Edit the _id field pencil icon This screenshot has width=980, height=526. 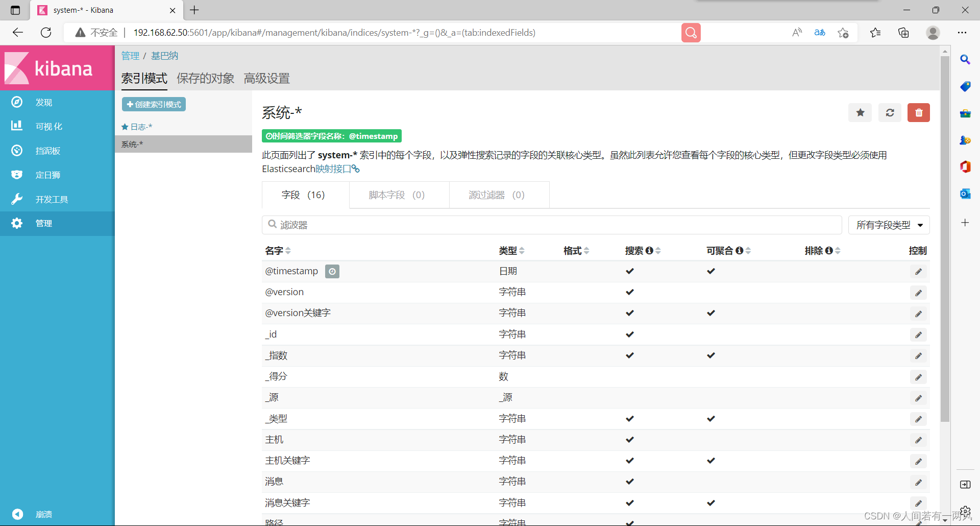point(918,335)
